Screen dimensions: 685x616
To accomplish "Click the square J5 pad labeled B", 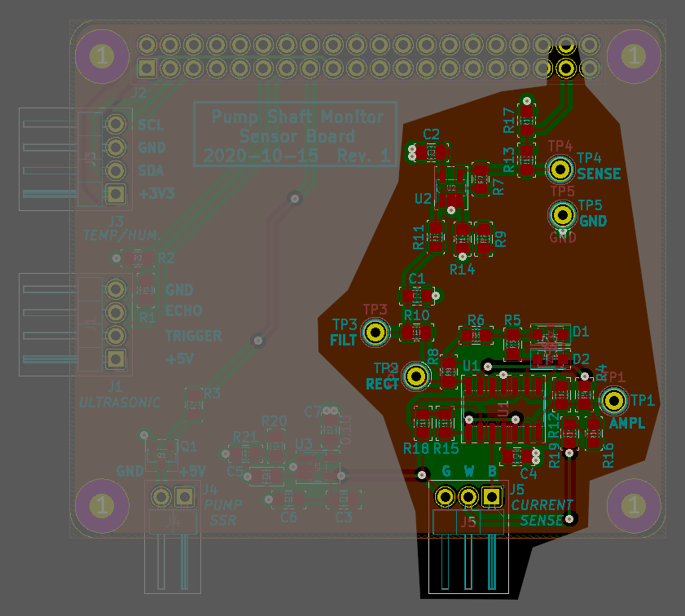I will (x=492, y=497).
